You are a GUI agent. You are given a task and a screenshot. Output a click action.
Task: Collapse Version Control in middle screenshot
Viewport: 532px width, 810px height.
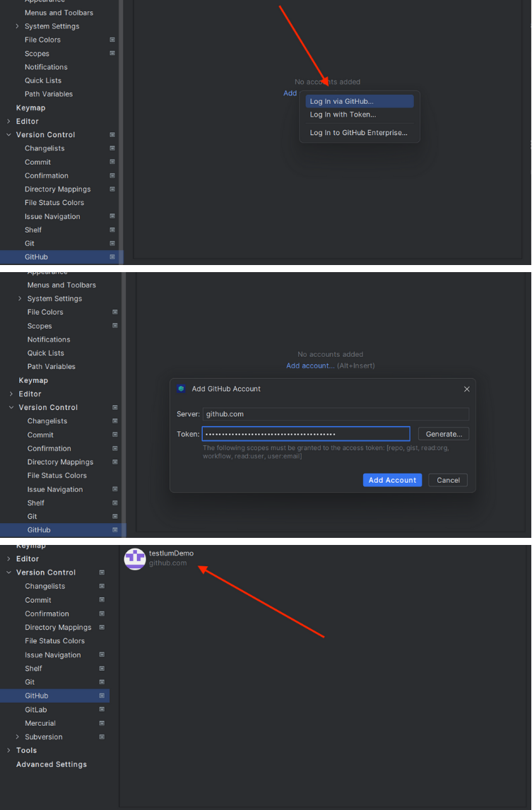pos(11,407)
